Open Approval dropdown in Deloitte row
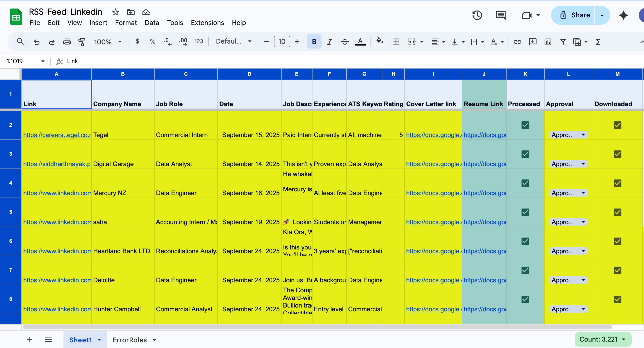644x348 pixels. 568,280
